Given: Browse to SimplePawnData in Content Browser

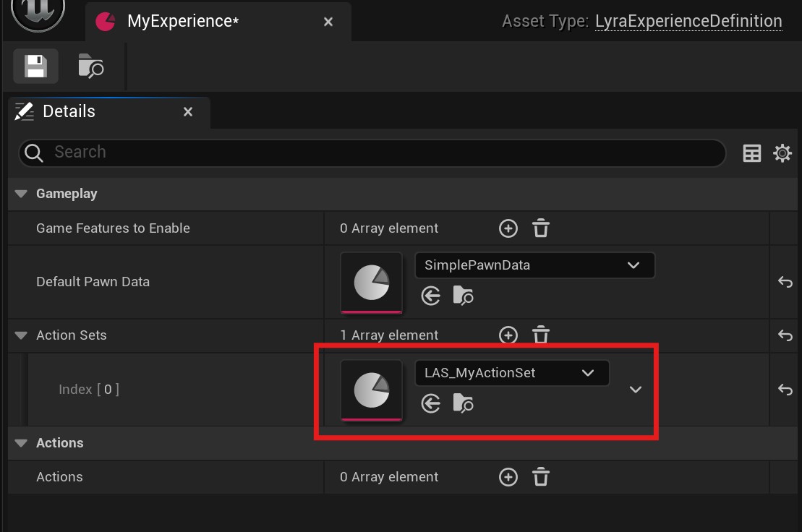Looking at the screenshot, I should (463, 296).
